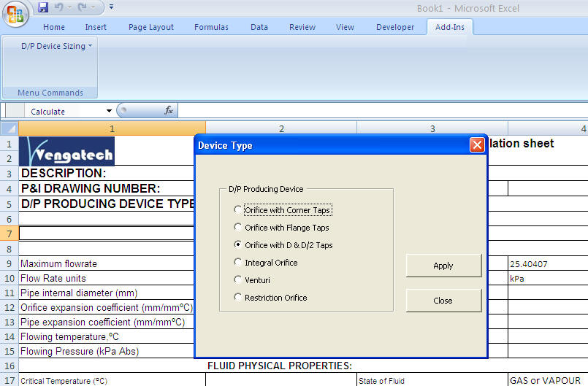Click the Undo arrow icon
Screen dimensions: 588x386
pos(60,7)
